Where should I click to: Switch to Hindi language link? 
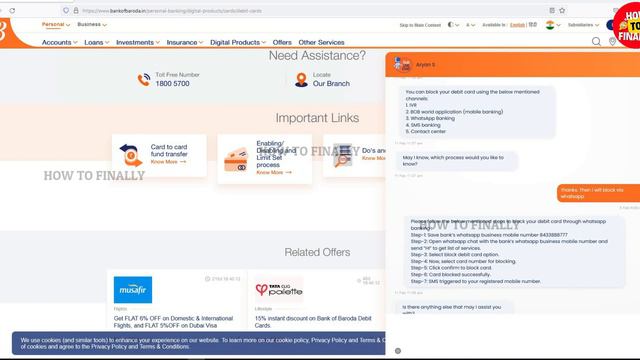[533, 25]
